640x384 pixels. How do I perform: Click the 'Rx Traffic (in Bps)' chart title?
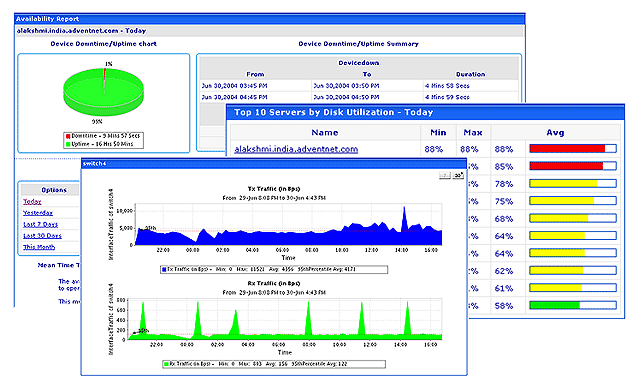pyautogui.click(x=274, y=283)
